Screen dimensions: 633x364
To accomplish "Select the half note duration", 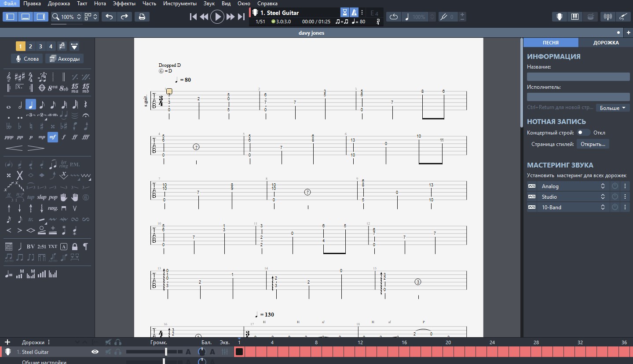I will coord(20,106).
